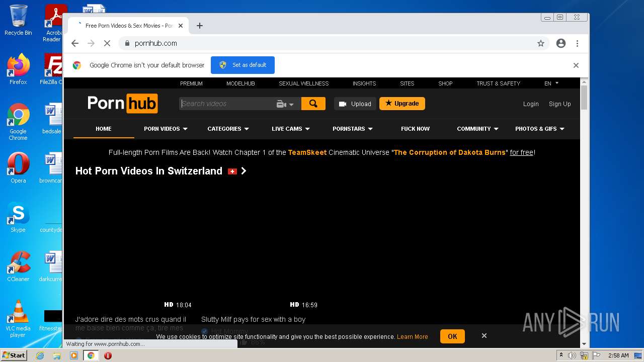Image resolution: width=644 pixels, height=362 pixels.
Task: Click the page vertical scrollbar thumb
Action: pos(584,98)
